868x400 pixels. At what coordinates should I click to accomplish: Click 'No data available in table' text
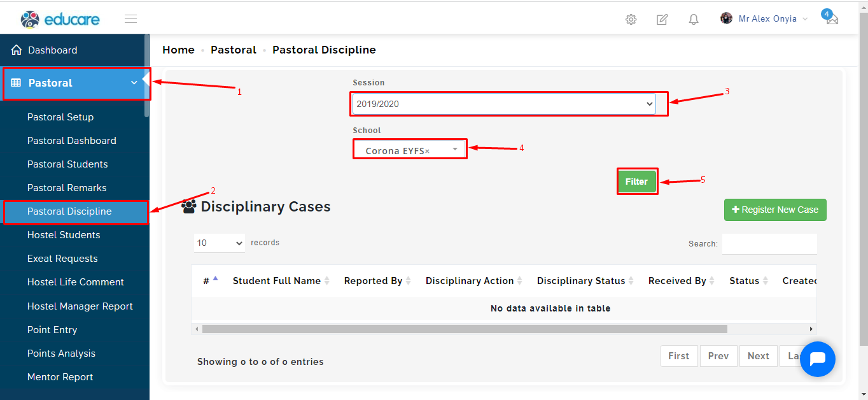coord(550,308)
